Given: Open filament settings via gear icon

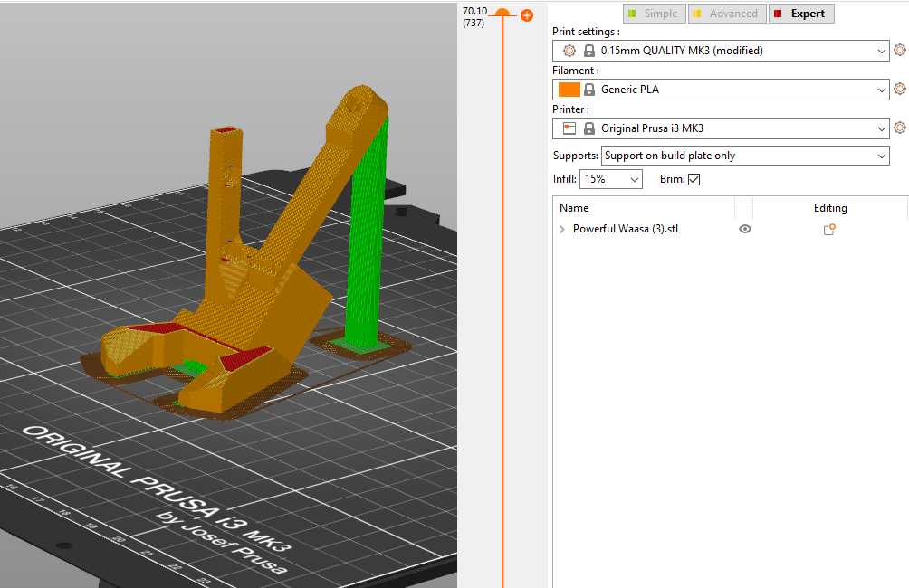Looking at the screenshot, I should 899,89.
